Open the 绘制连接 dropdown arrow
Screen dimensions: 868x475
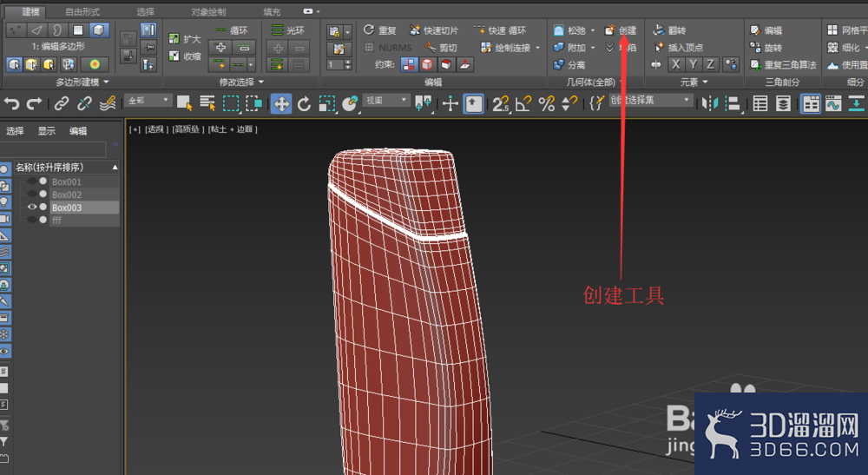click(537, 48)
